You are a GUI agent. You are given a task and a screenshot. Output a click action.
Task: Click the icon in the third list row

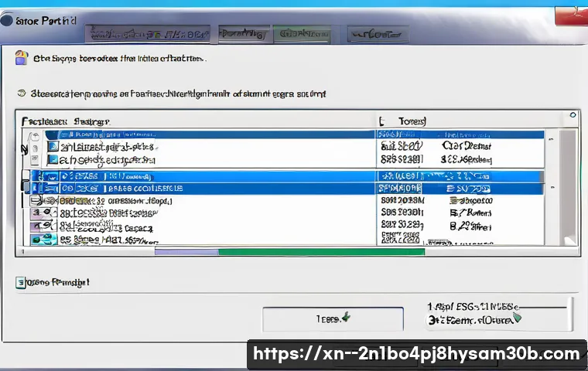click(53, 159)
